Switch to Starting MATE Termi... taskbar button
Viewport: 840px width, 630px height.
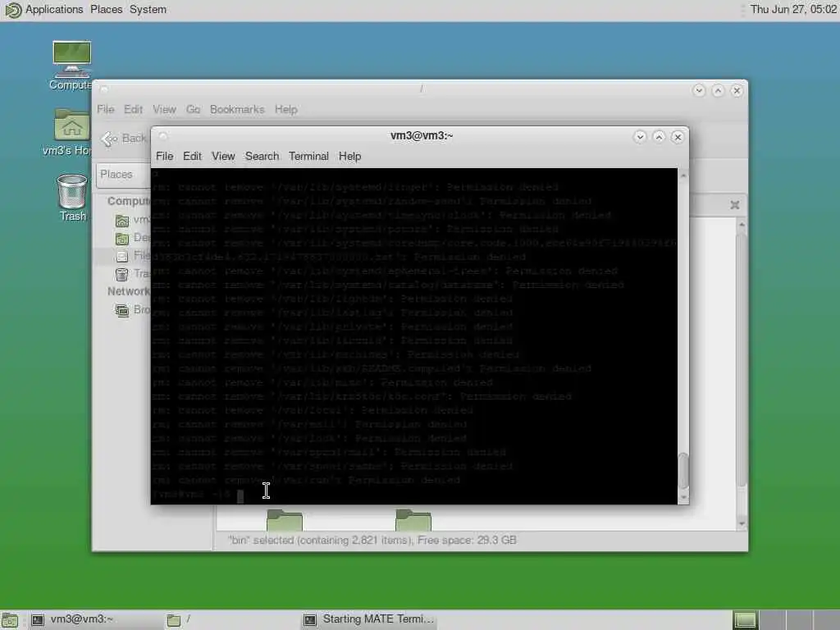[x=368, y=620]
